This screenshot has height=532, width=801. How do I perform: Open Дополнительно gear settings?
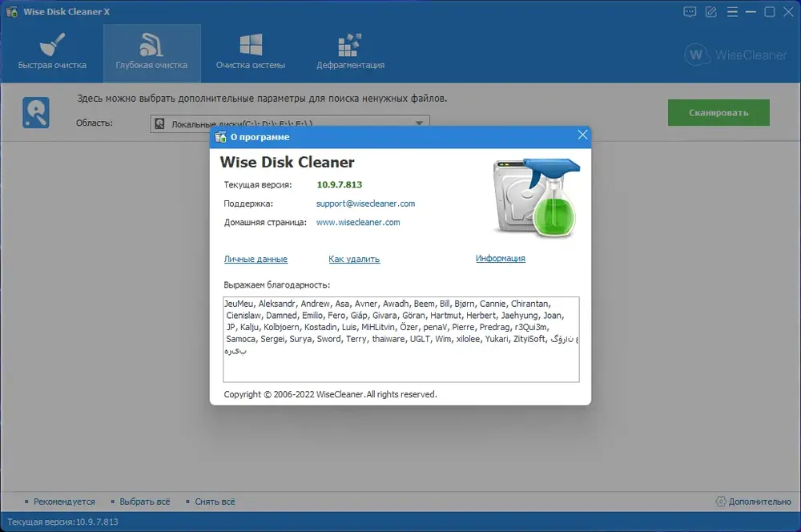coord(754,502)
